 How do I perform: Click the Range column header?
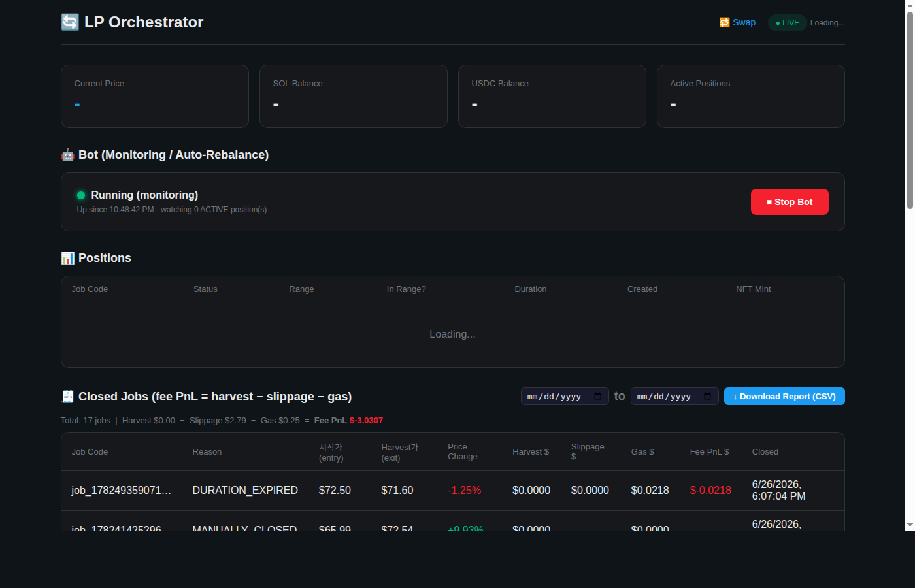pyautogui.click(x=301, y=289)
